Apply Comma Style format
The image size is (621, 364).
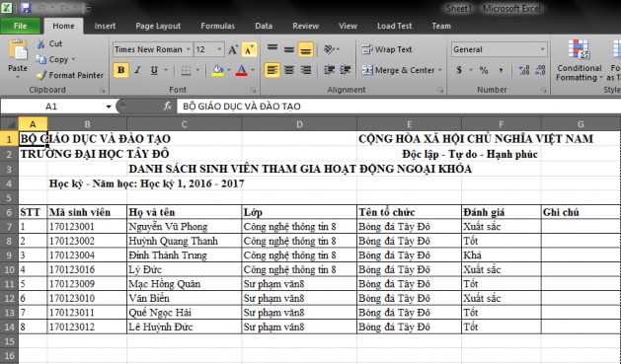501,70
